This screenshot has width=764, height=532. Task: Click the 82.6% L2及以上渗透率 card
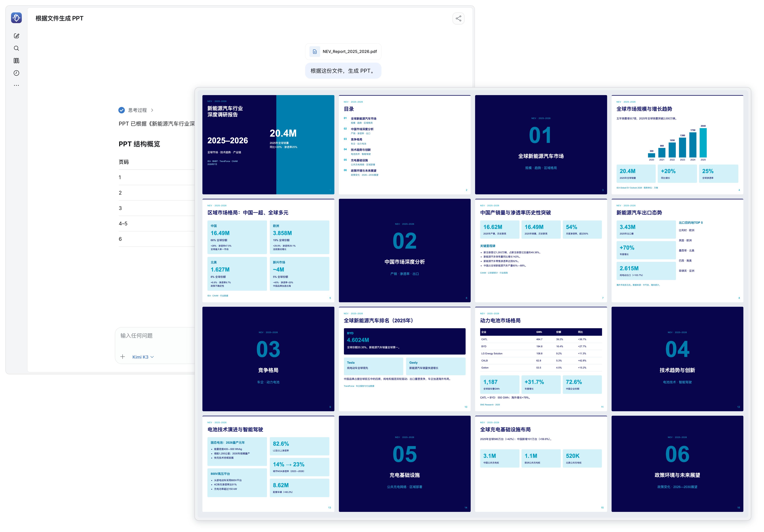[299, 446]
